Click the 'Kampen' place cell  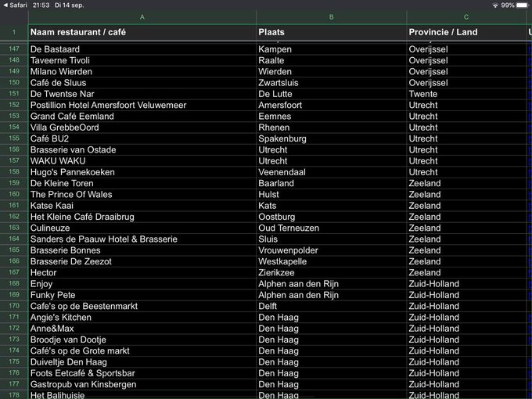331,49
